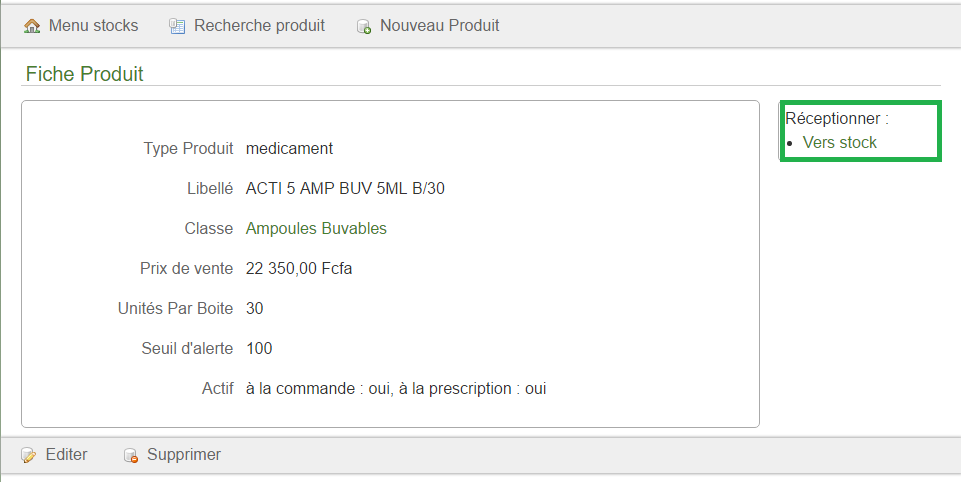961x482 pixels.
Task: Click the Fiche Produit heading
Action: 85,74
